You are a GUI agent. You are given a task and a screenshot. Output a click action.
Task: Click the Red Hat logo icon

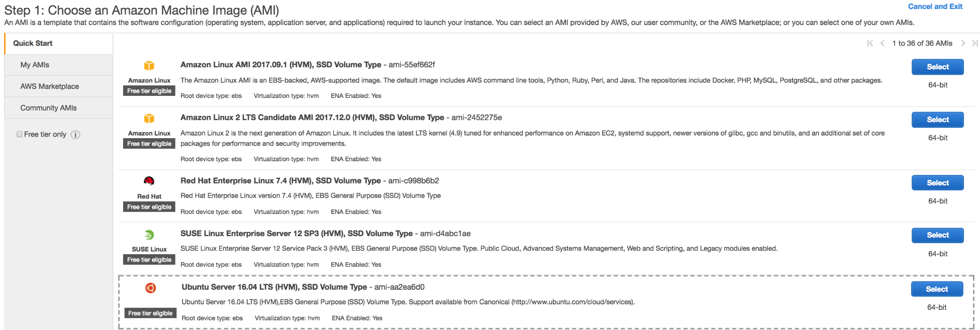[x=149, y=181]
